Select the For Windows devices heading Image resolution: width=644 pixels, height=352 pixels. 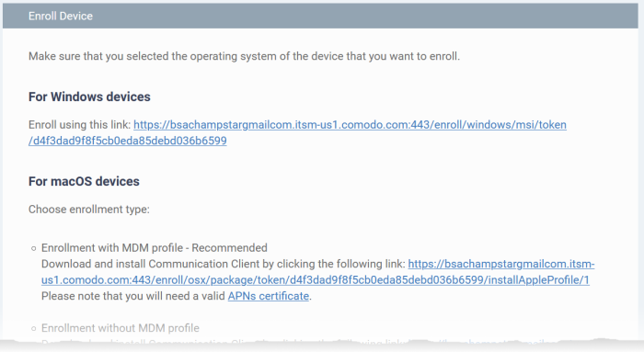pos(89,97)
